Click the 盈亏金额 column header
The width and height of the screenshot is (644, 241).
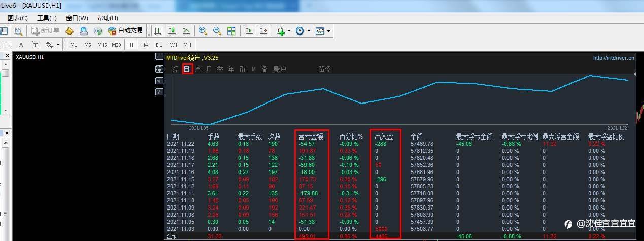coord(311,136)
